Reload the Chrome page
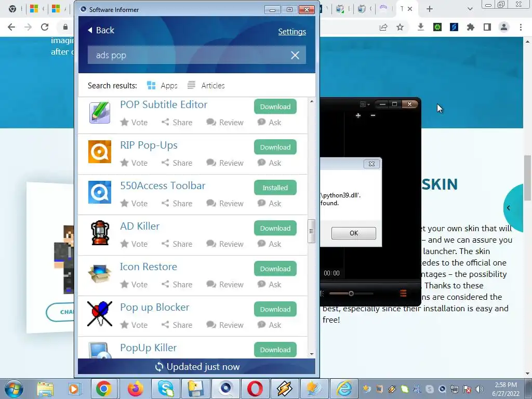This screenshot has height=399, width=532. point(45,27)
